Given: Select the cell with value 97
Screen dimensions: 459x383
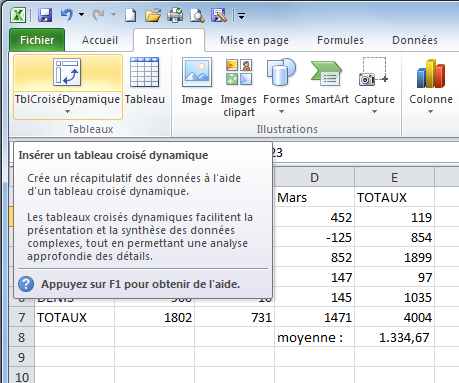Looking at the screenshot, I should tap(394, 277).
